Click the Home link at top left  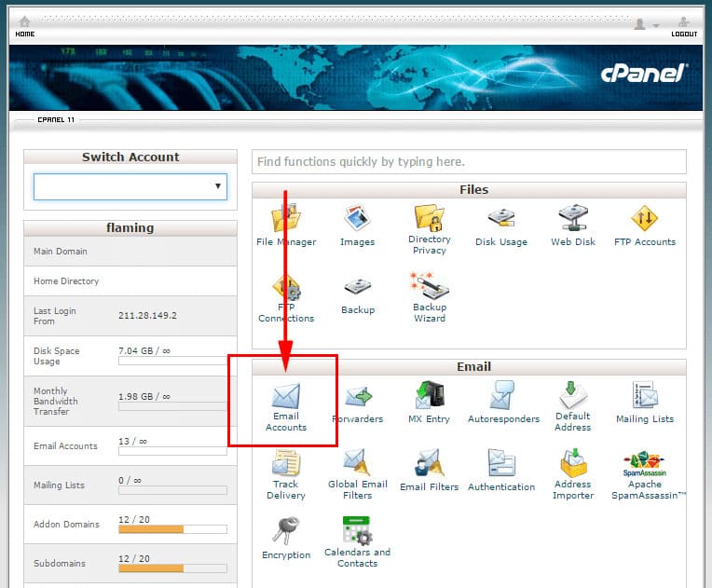point(25,27)
